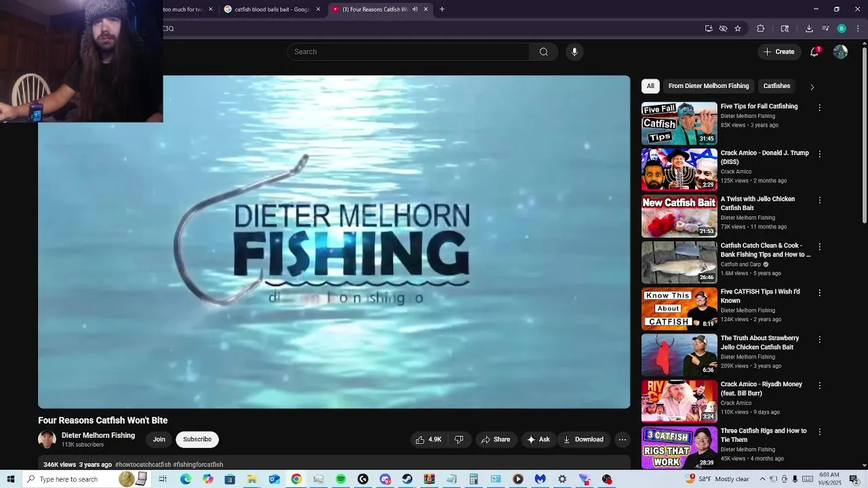
Task: Like the video with thumbs up
Action: tap(429, 439)
